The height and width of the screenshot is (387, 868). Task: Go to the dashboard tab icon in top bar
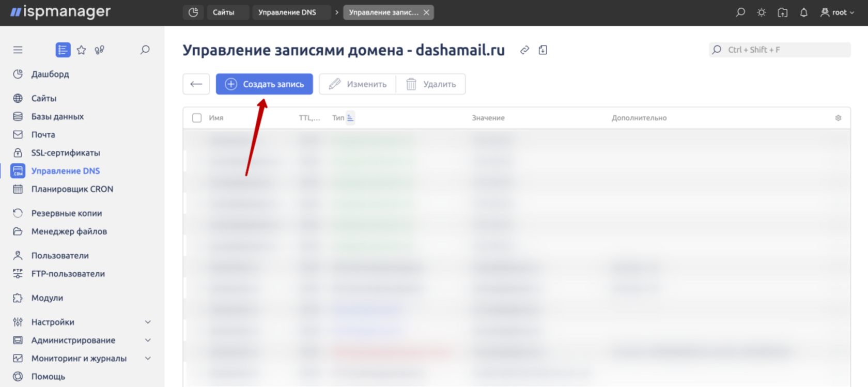tap(193, 12)
